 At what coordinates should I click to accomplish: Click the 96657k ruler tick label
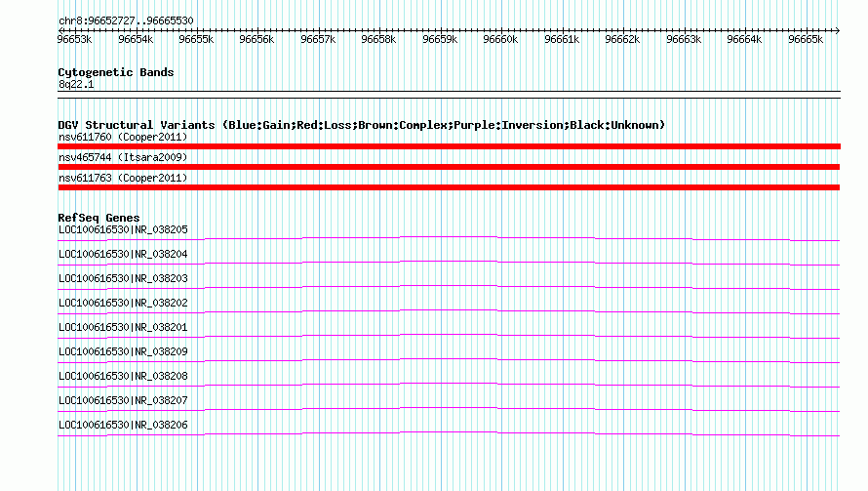click(x=318, y=39)
